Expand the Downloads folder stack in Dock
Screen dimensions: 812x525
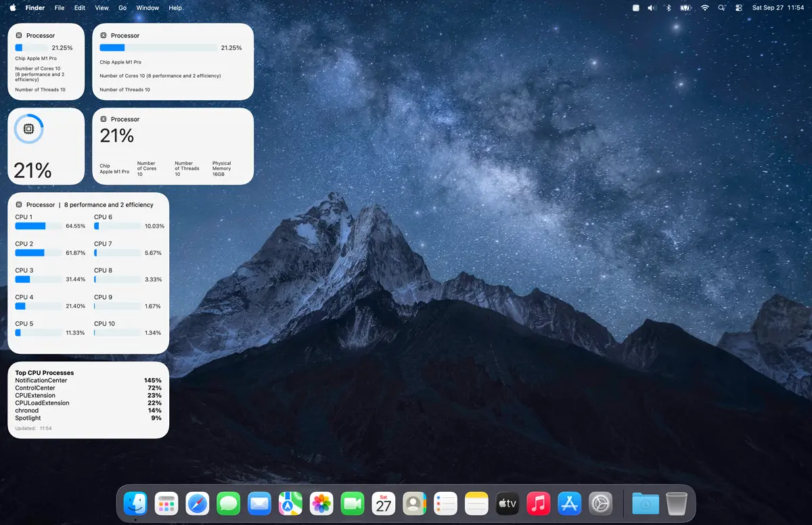click(x=646, y=503)
